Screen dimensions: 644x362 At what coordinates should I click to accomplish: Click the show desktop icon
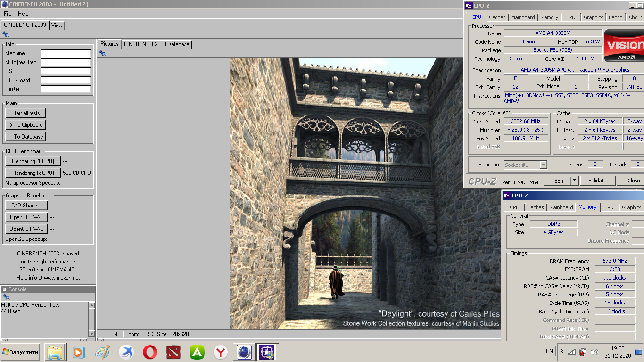point(638,352)
